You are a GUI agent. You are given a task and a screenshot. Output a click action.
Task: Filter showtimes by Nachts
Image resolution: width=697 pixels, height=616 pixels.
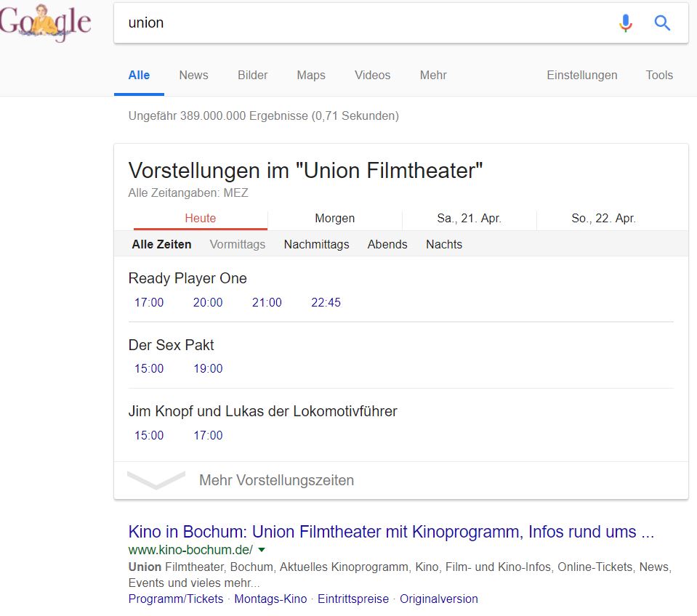coord(444,244)
